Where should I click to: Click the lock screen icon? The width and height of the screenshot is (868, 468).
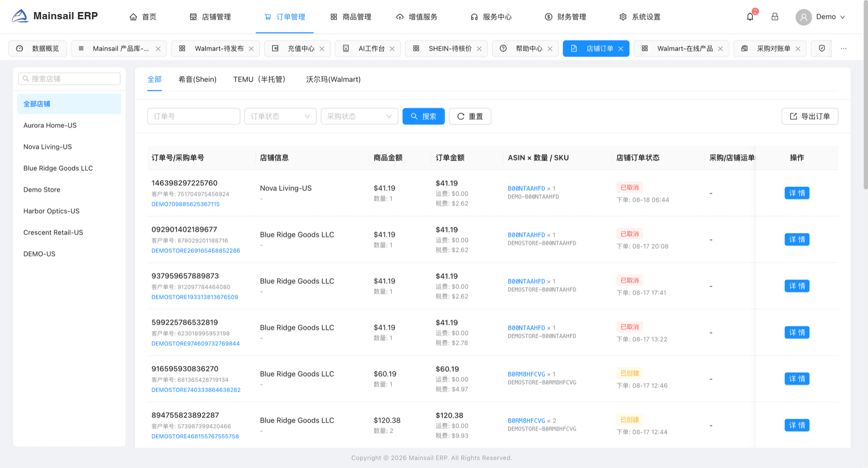(x=775, y=17)
